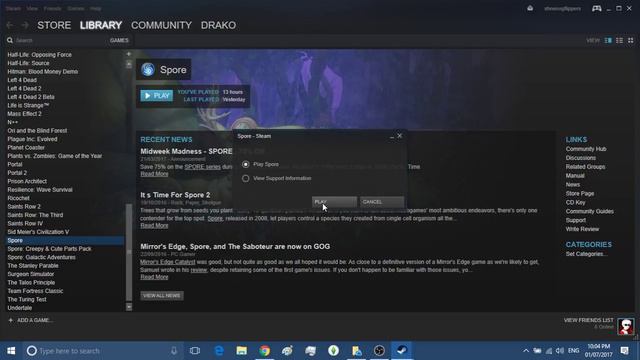Screen dimensions: 640x360
Task: Open Google Chrome from the taskbar
Action: 264,351
